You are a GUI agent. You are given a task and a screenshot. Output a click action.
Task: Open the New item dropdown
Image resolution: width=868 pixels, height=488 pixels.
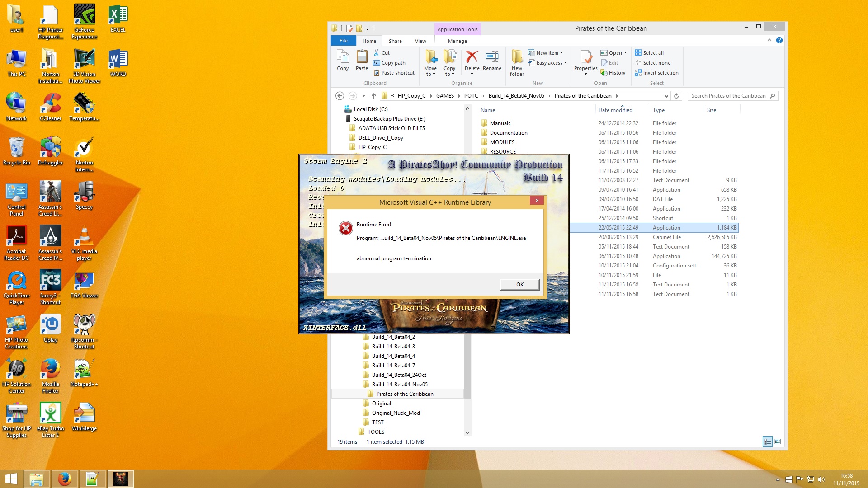pyautogui.click(x=545, y=53)
